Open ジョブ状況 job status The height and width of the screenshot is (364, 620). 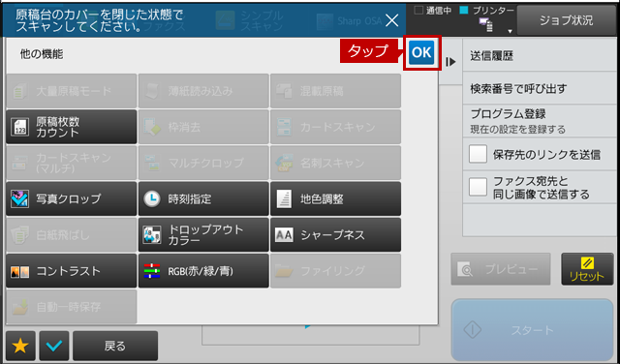coord(567,20)
